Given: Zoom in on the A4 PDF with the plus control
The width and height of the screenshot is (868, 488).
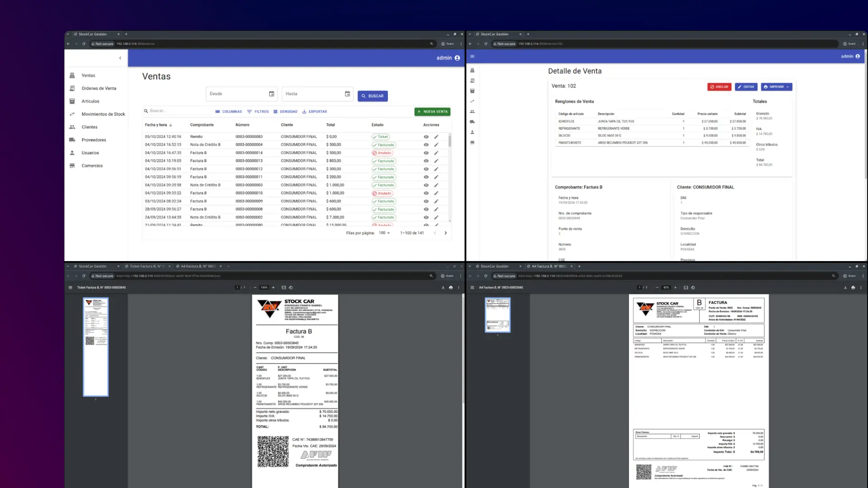Looking at the screenshot, I should coord(675,287).
